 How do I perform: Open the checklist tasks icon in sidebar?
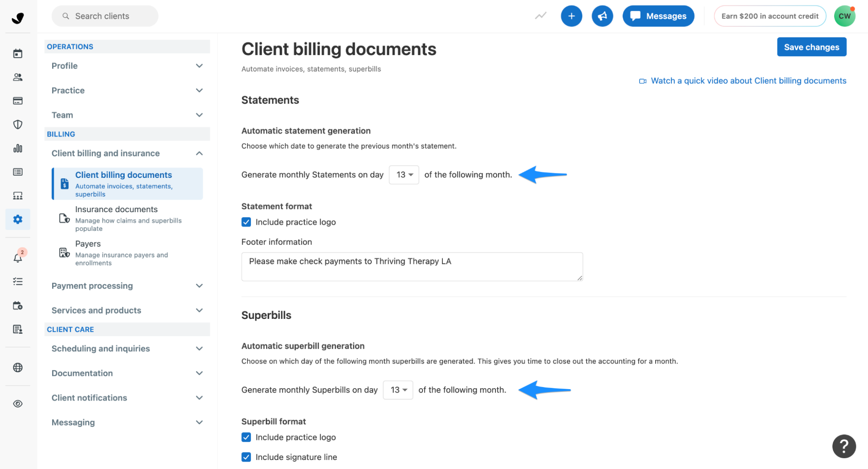(x=18, y=282)
